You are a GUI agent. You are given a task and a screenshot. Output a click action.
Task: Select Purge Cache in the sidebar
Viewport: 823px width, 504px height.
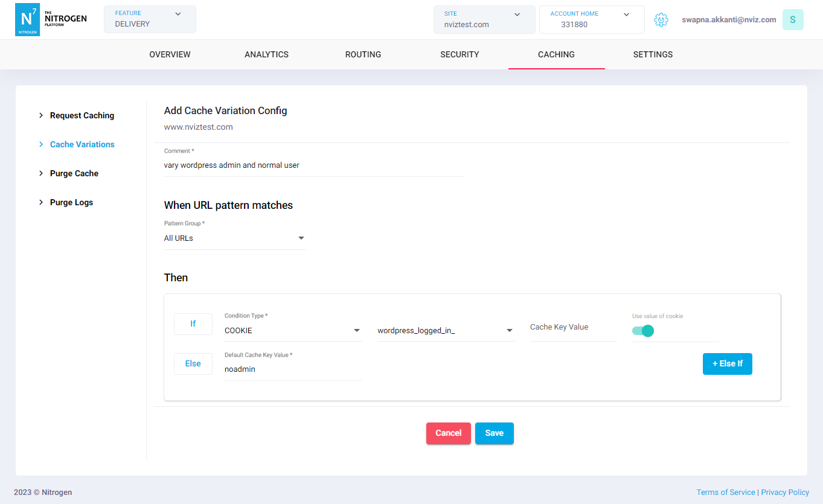(x=74, y=173)
